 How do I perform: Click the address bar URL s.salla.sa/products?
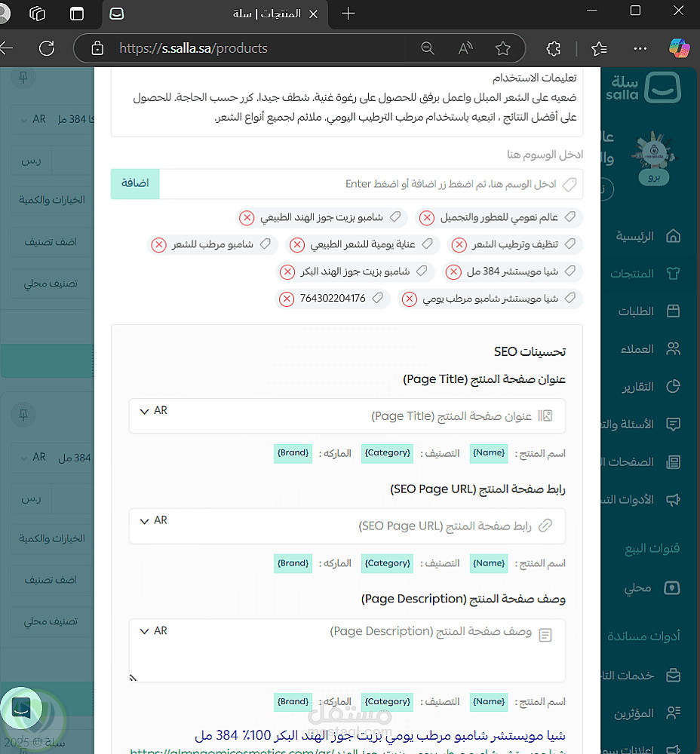pos(193,48)
